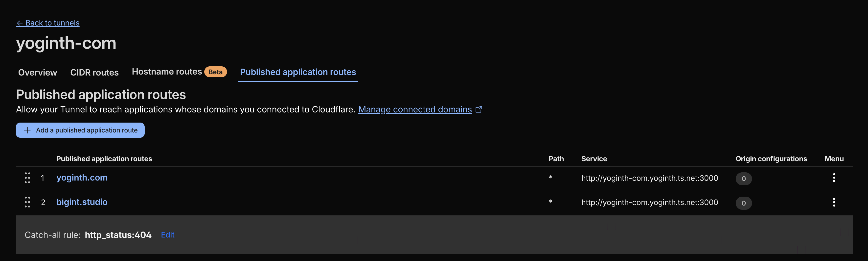This screenshot has width=868, height=261.
Task: Click the service URL for yoginth.com route
Action: click(x=649, y=178)
